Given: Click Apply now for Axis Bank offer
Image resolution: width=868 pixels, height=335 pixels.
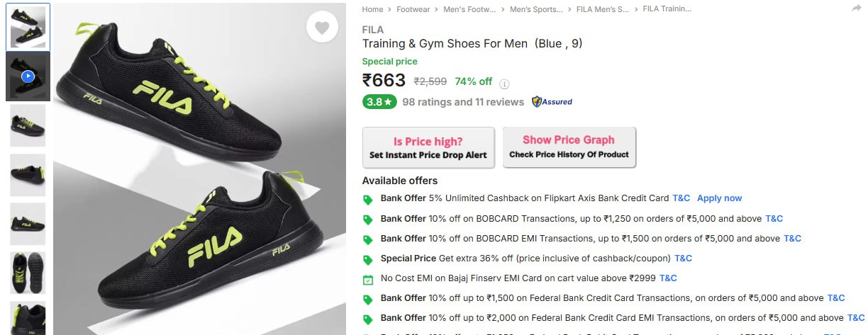Looking at the screenshot, I should tap(719, 198).
